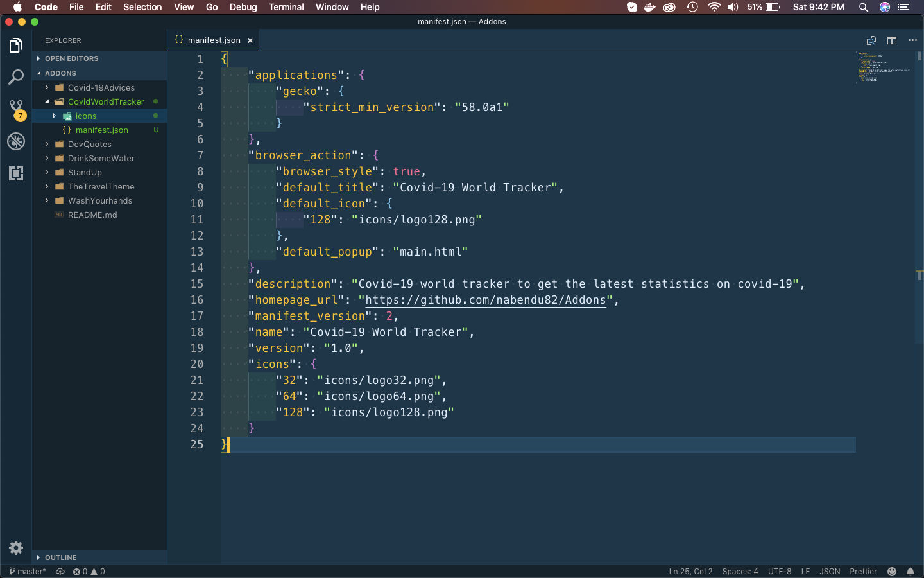Click the volume icon in menu bar

[x=733, y=7]
